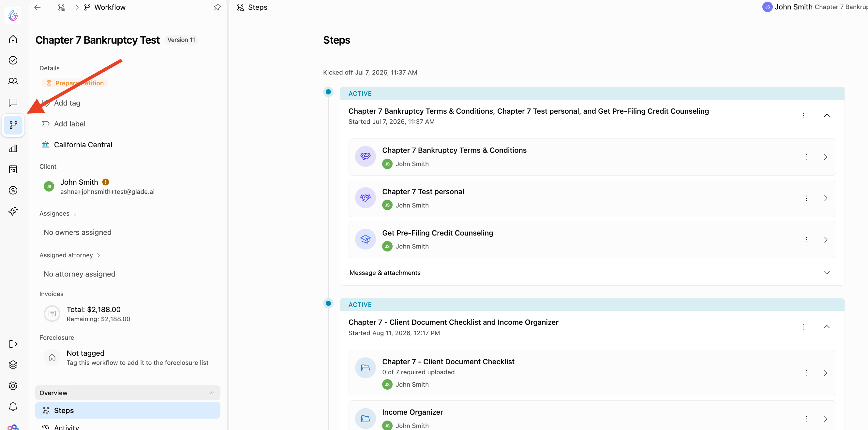Open the notifications bell icon
This screenshot has width=868, height=430.
(13, 407)
